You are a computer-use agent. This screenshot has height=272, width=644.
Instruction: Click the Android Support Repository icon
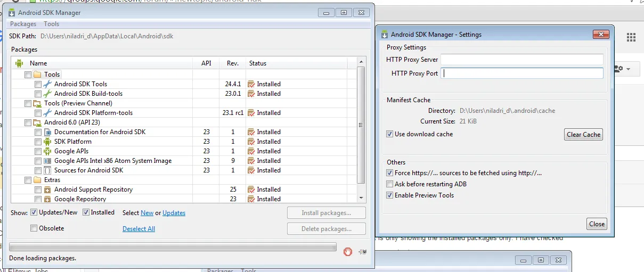47,189
